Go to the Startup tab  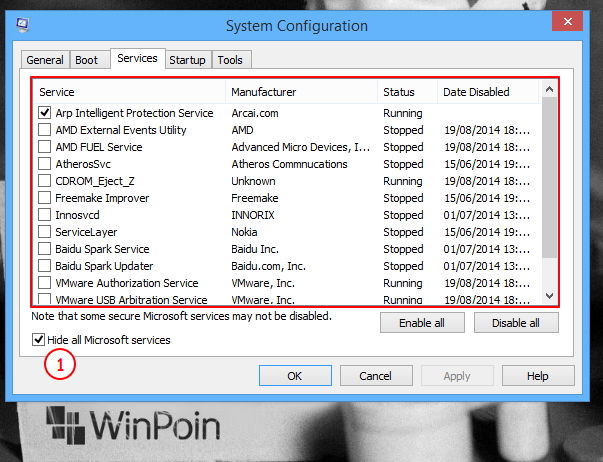(188, 60)
